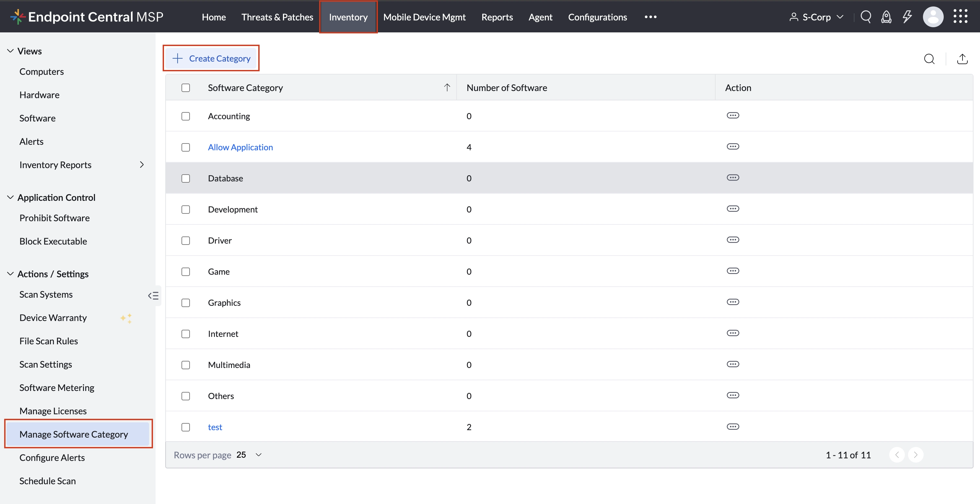Check the Game category checkbox

point(186,272)
